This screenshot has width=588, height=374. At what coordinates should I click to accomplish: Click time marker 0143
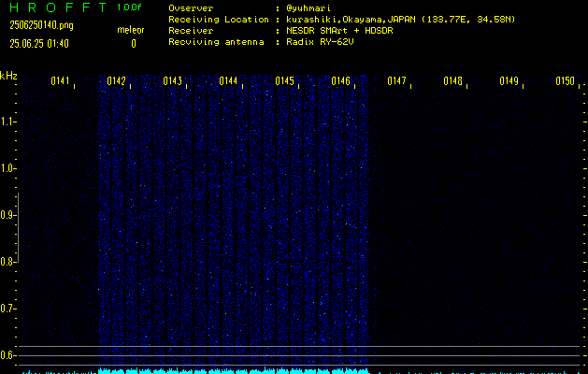(173, 80)
